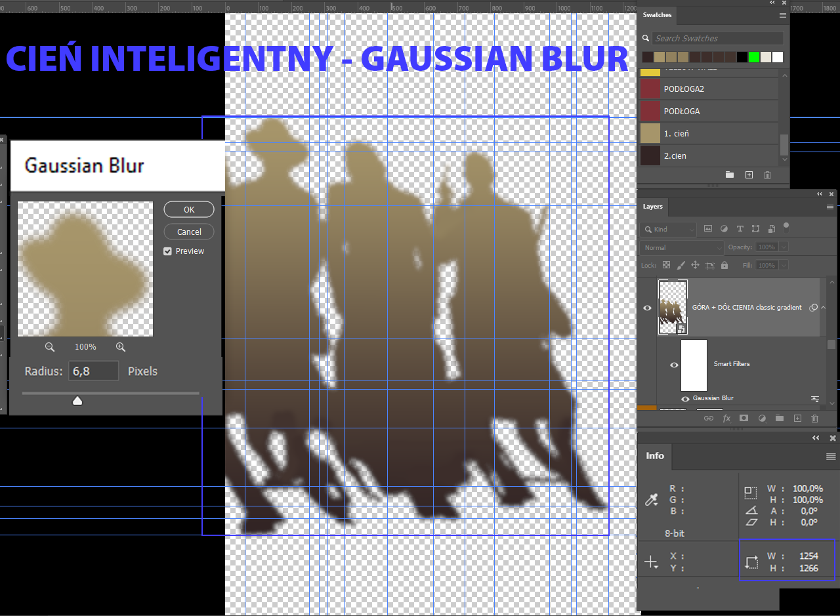Viewport: 840px width, 616px height.
Task: Open Gaussian Blur filter blending options icon
Action: [x=815, y=399]
